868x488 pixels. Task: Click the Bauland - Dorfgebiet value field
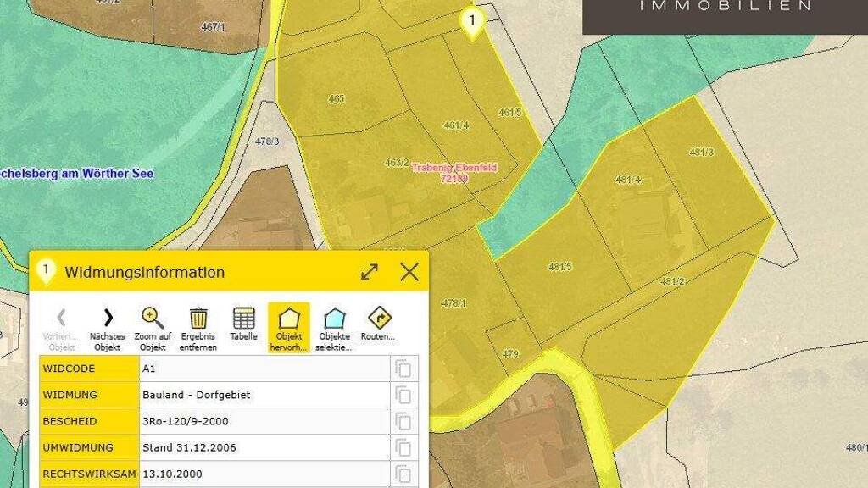[264, 395]
